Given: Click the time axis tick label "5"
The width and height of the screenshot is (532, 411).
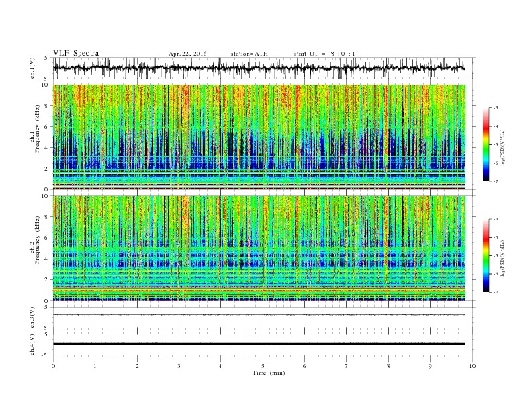Looking at the screenshot, I should click(263, 366).
